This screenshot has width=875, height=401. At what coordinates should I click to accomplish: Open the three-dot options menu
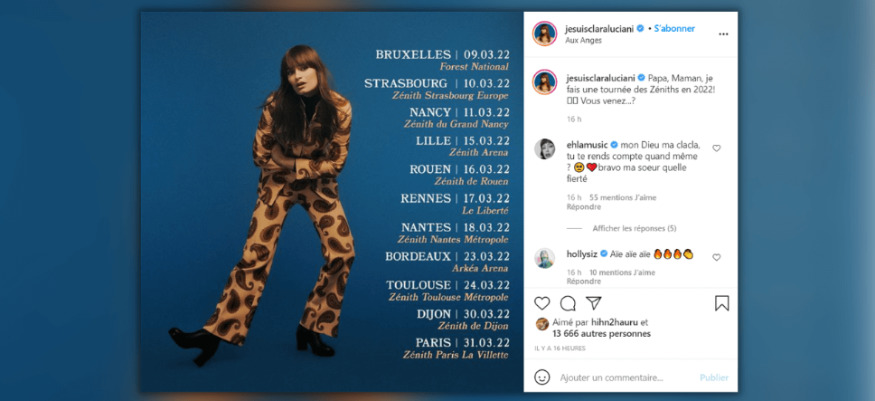click(x=723, y=34)
